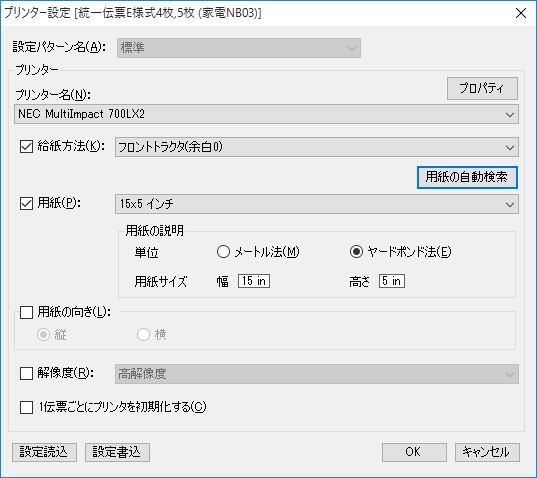Toggle the 給紙方法 checkbox
The width and height of the screenshot is (537, 478).
click(x=26, y=147)
